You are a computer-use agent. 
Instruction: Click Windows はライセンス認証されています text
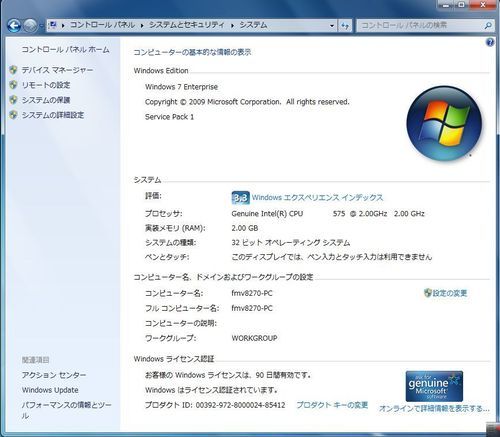211,390
